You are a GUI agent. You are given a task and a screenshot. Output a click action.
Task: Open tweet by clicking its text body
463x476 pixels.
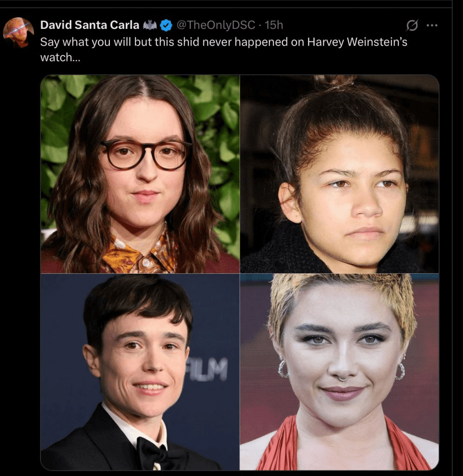point(224,49)
